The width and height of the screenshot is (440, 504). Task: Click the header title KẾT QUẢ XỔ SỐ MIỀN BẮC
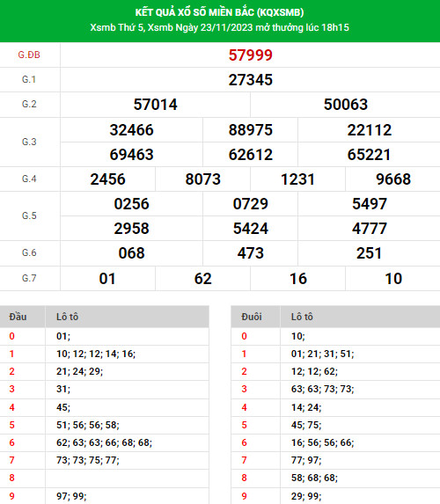pyautogui.click(x=219, y=12)
